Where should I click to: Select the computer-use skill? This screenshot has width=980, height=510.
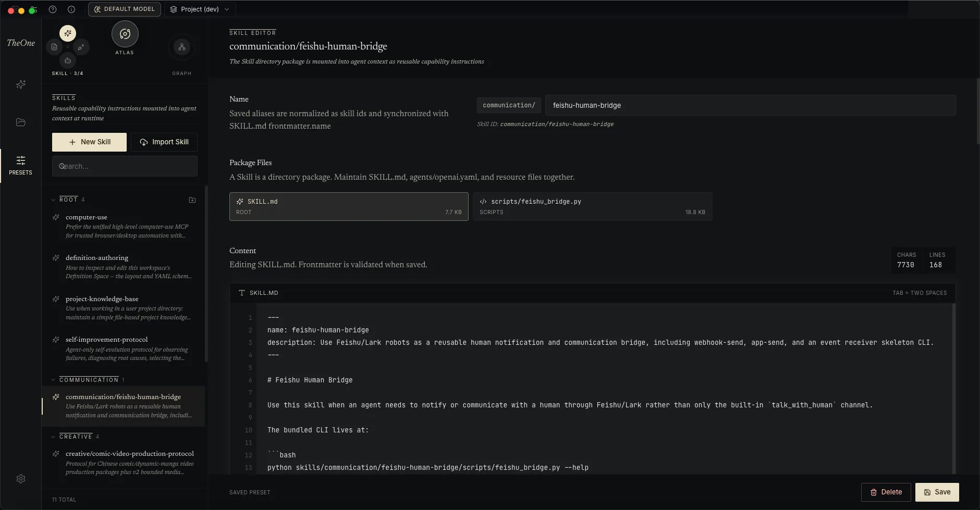click(x=124, y=226)
